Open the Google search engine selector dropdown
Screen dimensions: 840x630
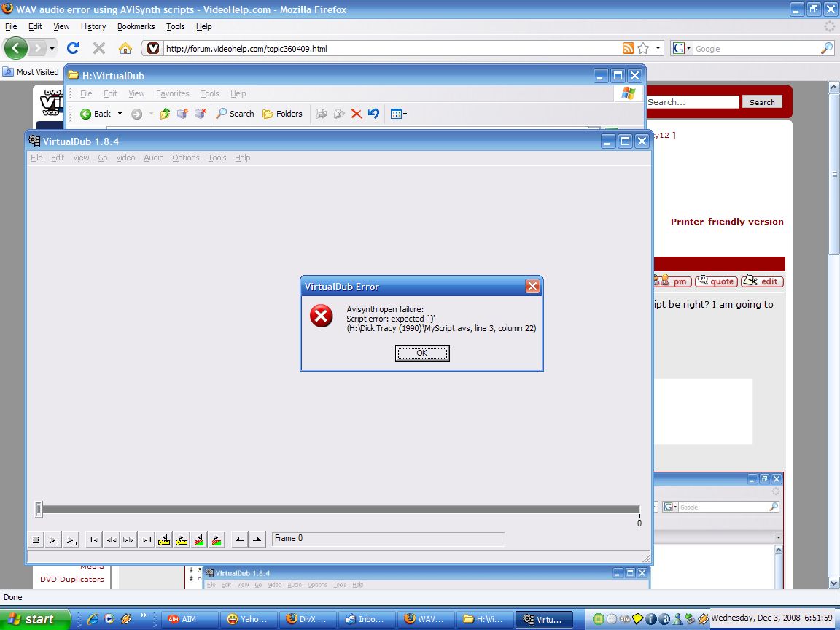pos(682,49)
